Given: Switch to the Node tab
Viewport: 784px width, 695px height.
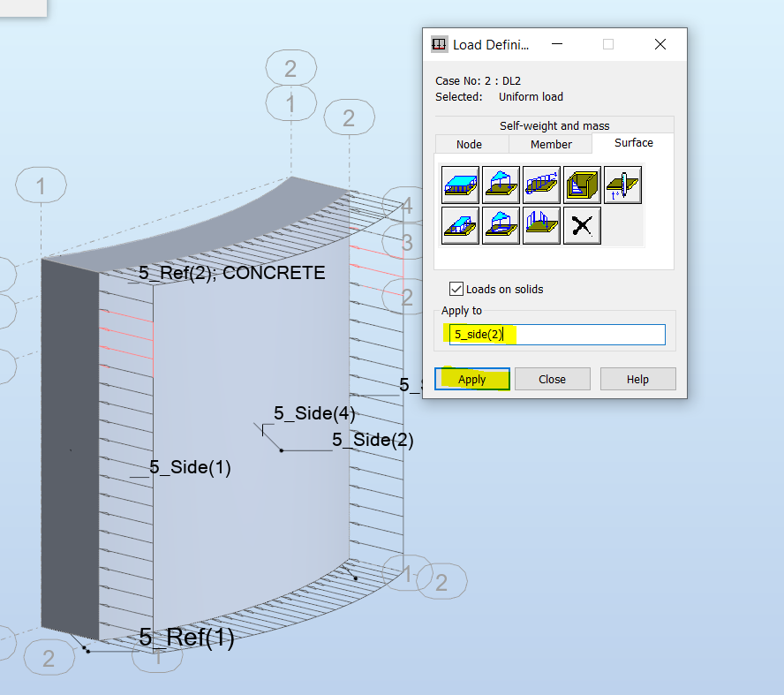Looking at the screenshot, I should pyautogui.click(x=471, y=144).
